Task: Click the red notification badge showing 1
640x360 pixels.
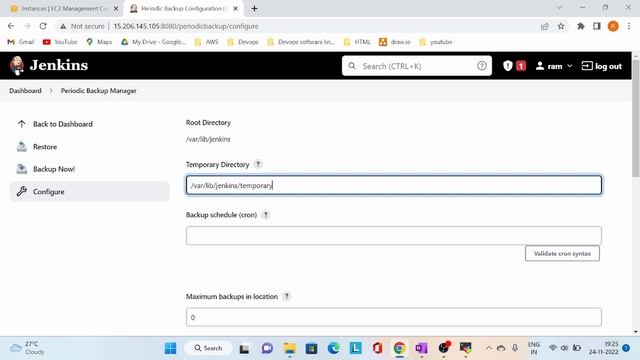Action: pyautogui.click(x=521, y=66)
